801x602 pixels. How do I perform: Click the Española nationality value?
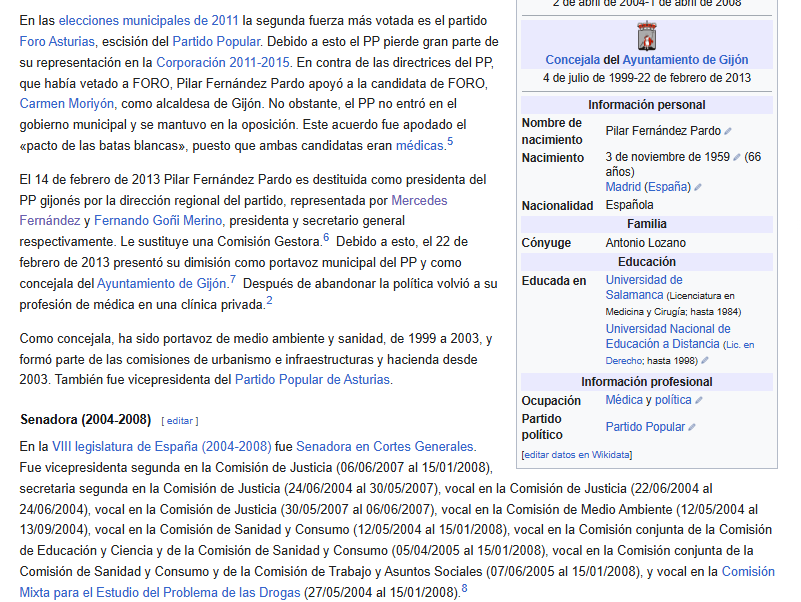(x=629, y=205)
